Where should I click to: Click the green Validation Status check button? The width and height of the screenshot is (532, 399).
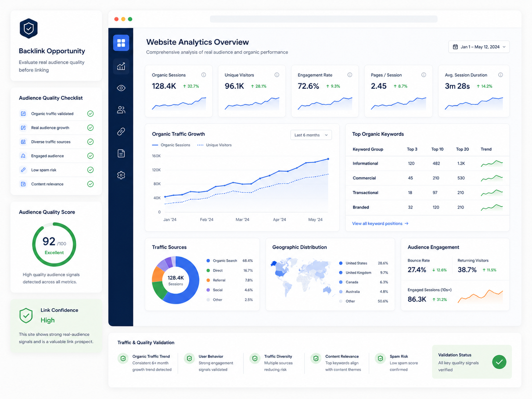coord(499,362)
